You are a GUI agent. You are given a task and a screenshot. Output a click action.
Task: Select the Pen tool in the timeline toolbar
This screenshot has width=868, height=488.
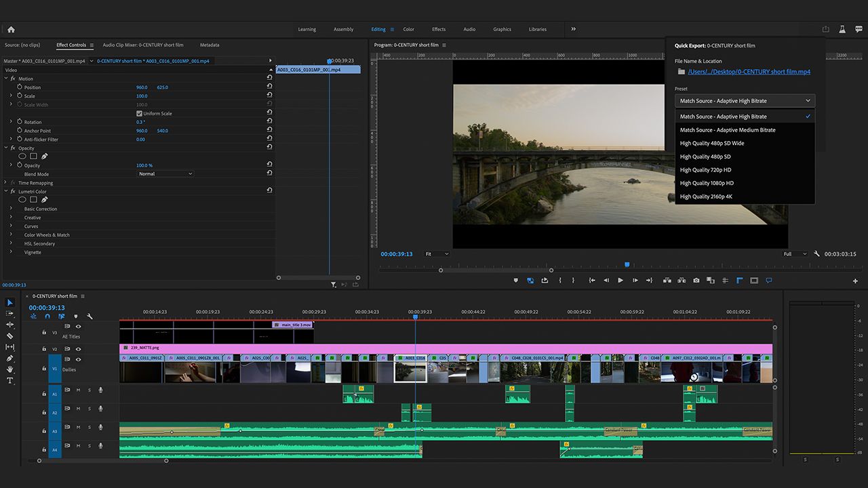point(10,359)
